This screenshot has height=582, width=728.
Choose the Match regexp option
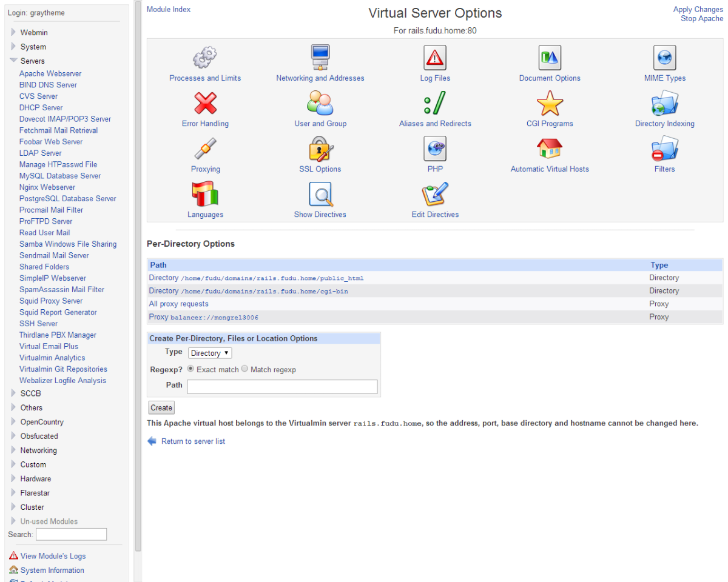244,369
